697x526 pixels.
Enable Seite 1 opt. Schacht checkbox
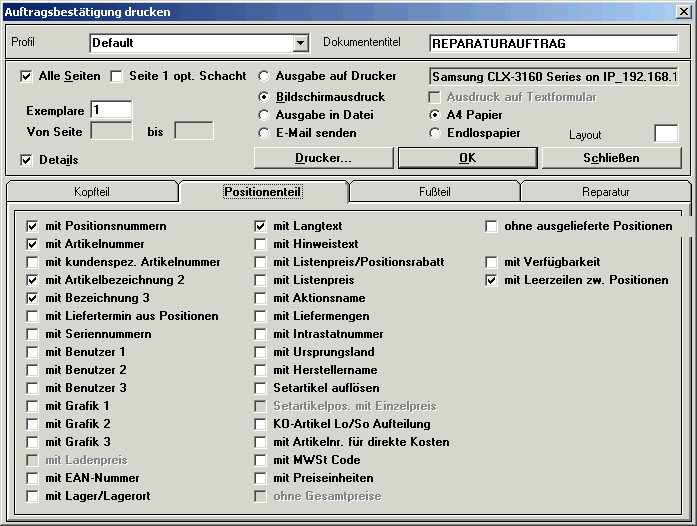click(116, 76)
